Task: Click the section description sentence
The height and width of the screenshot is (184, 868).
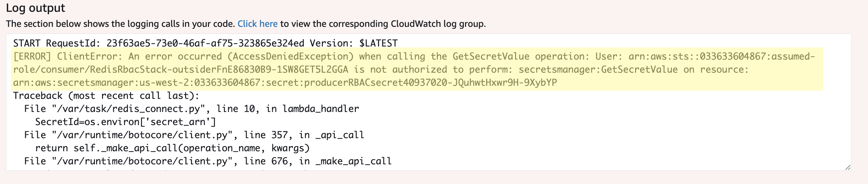Action: pos(246,24)
